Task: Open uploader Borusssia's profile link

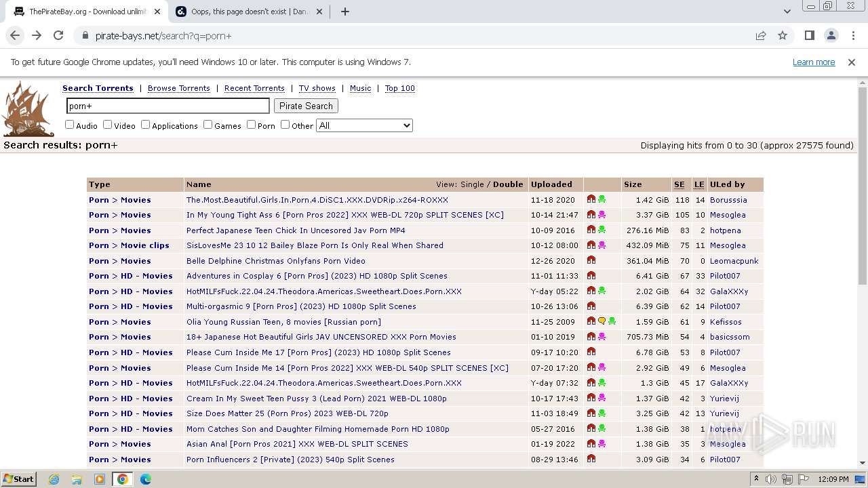Action: [x=728, y=200]
